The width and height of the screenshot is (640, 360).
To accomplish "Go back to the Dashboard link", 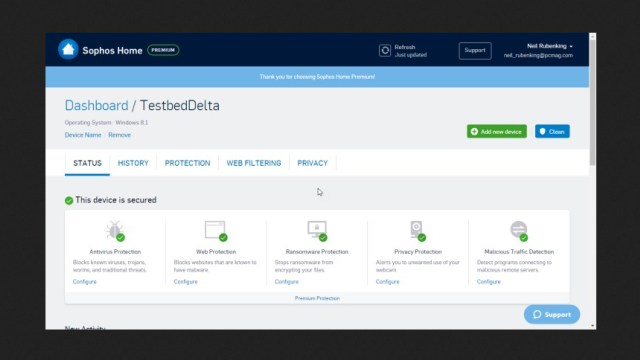I will (96, 106).
